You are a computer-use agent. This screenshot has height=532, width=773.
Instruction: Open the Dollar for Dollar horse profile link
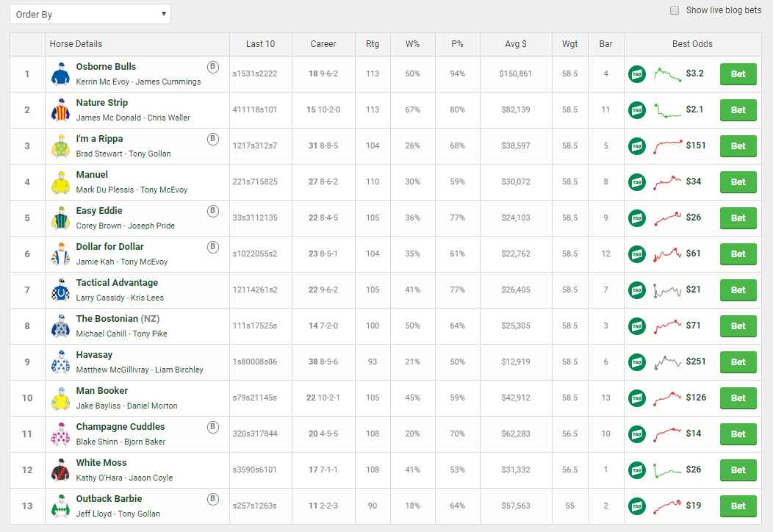click(x=109, y=247)
